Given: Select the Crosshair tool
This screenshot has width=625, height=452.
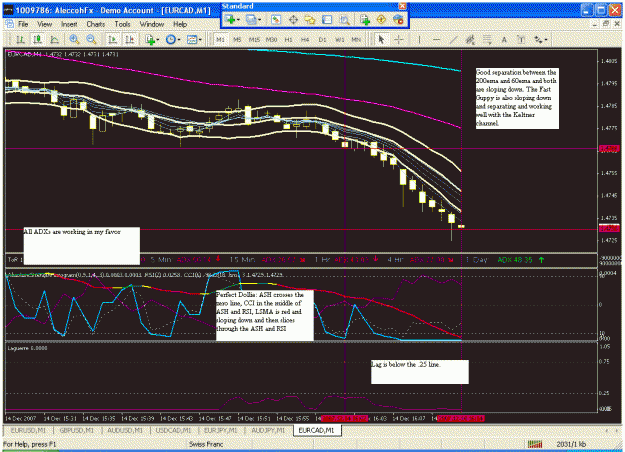Looking at the screenshot, I should click(399, 39).
